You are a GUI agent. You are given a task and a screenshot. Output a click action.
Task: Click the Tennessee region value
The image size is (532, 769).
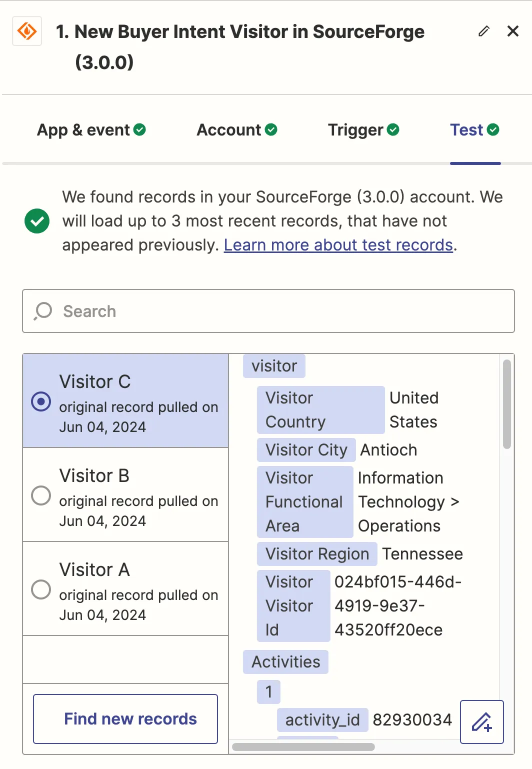click(x=422, y=554)
